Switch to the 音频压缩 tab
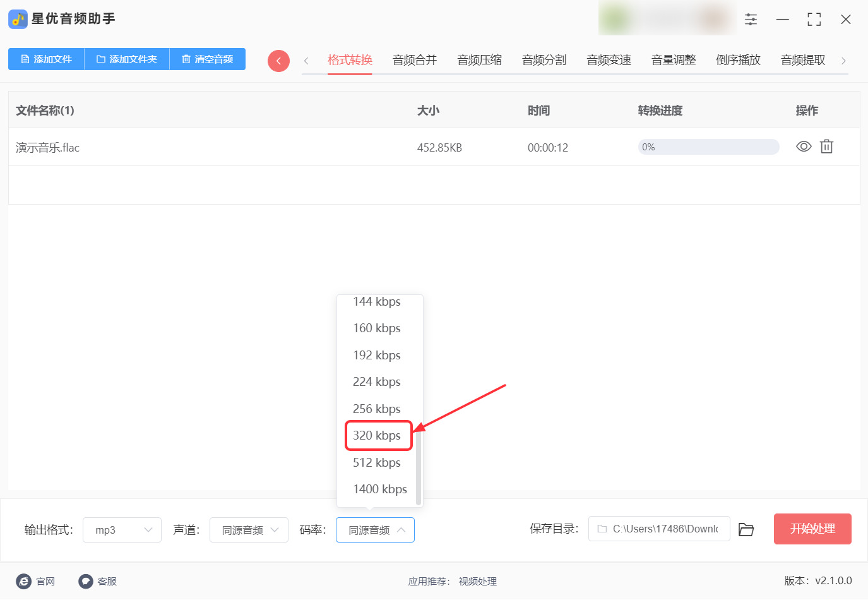The width and height of the screenshot is (868, 600). (x=479, y=60)
